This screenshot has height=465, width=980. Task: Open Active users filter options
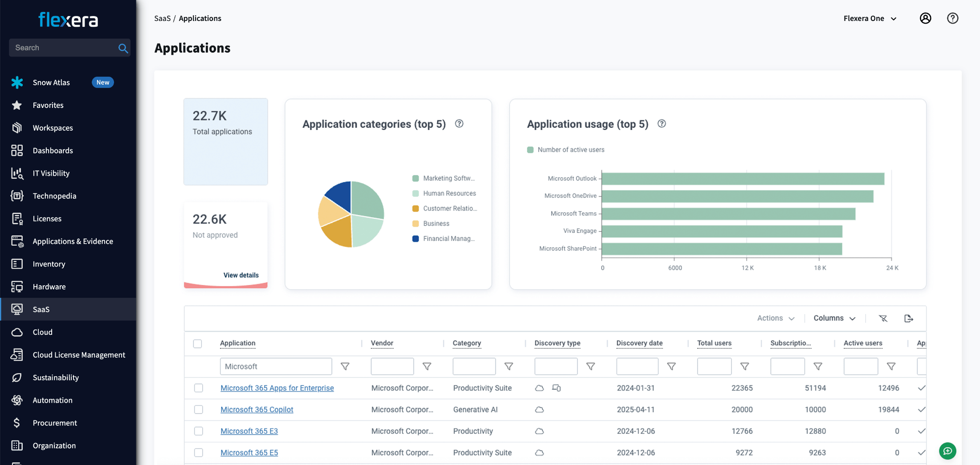point(891,366)
